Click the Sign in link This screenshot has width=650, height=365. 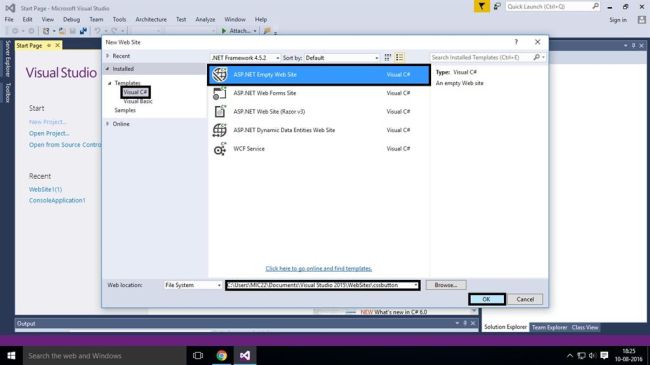(618, 19)
